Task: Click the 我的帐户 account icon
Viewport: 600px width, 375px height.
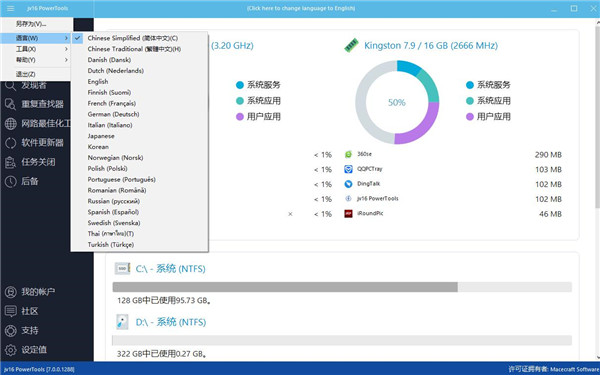Action: (10, 292)
